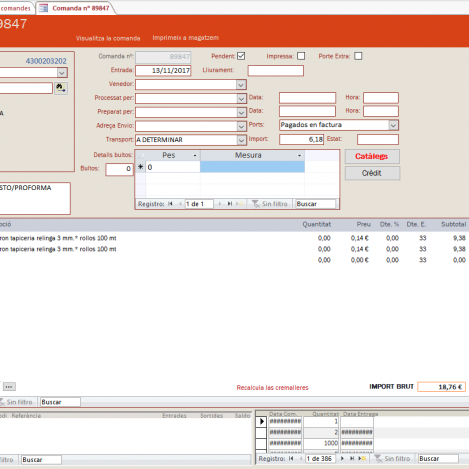Select the new row asterisk in Detalls bultos
Viewport: 469px width, 469px height.
(141, 167)
